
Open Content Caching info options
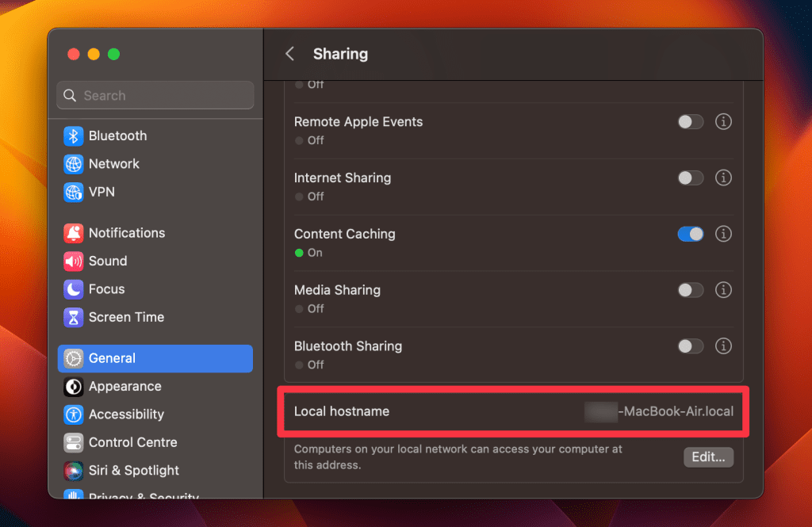[723, 235]
